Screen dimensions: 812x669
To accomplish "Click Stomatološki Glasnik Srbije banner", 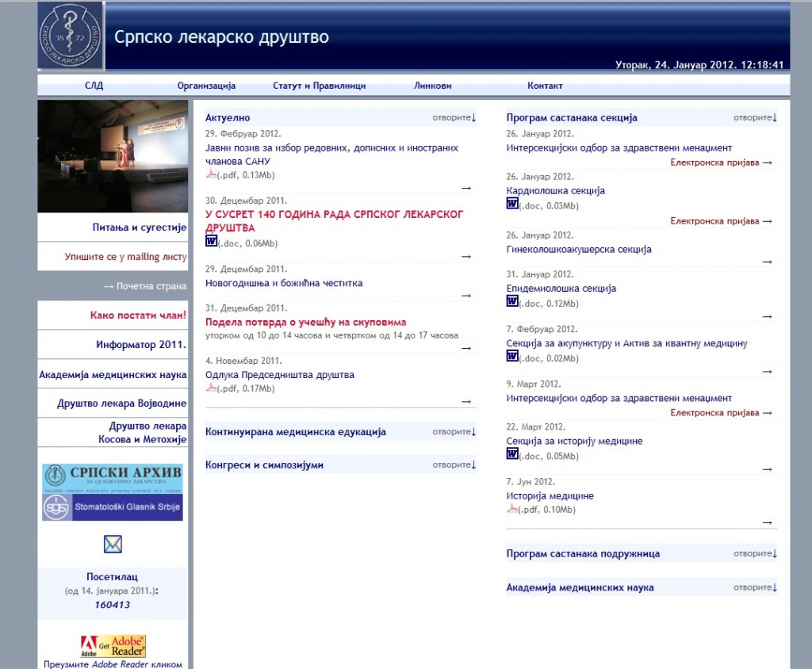I will [x=113, y=507].
